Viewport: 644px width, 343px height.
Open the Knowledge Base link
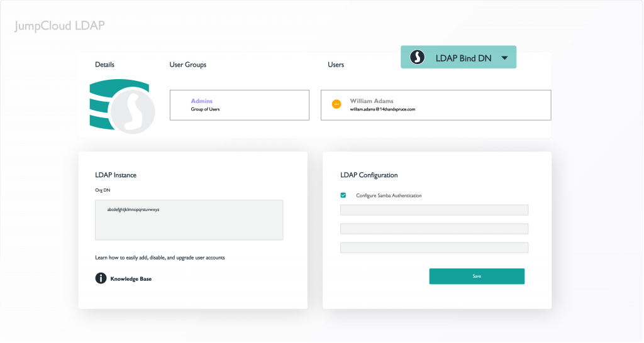coord(131,279)
